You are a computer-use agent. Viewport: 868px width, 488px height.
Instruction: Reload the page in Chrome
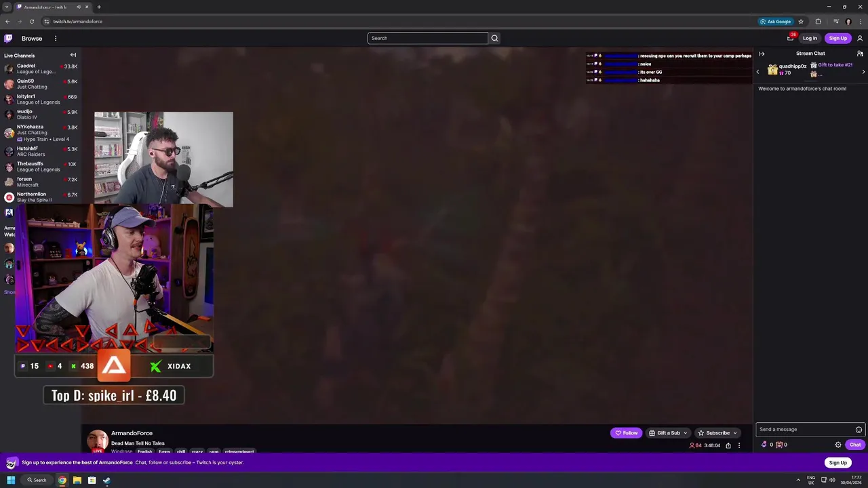pos(31,22)
